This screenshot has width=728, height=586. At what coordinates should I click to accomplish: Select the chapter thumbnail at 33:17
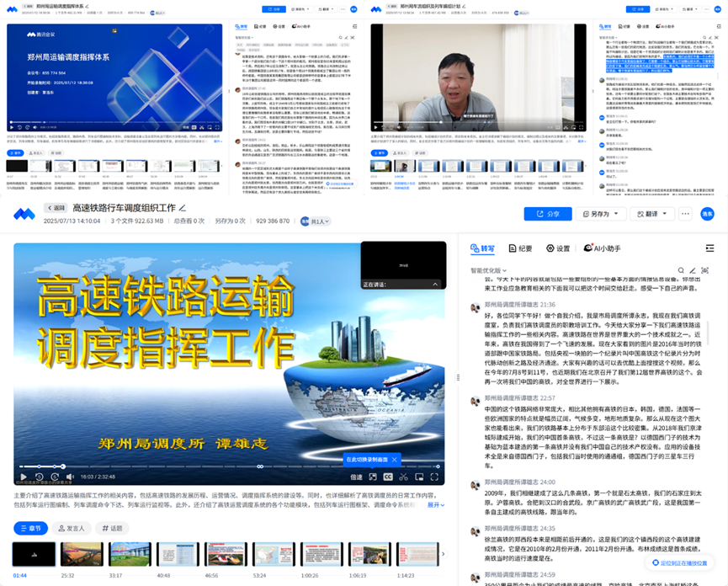117,554
